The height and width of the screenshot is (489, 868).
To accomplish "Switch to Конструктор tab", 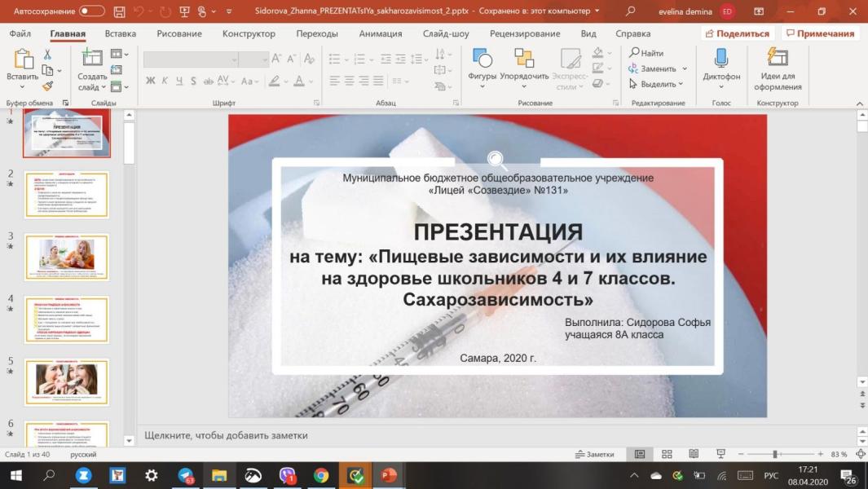I will pos(249,33).
